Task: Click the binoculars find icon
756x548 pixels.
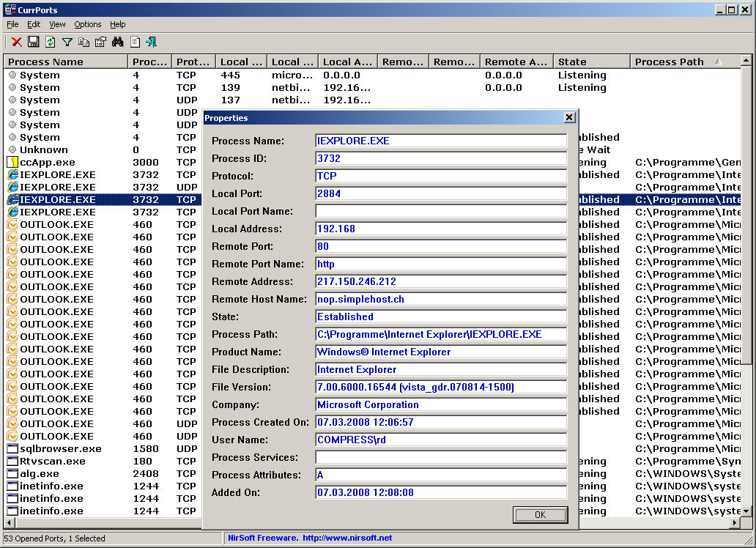Action: pos(118,42)
